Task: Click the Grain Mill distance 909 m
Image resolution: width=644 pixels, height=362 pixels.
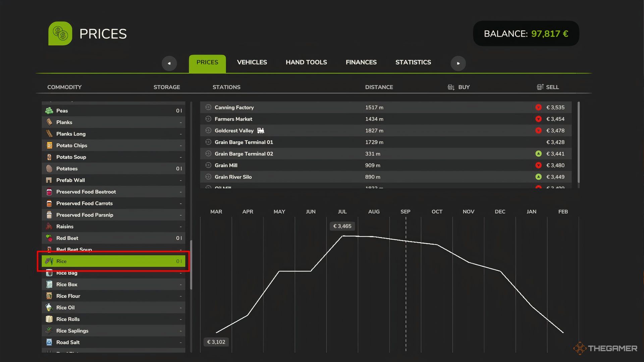Action: click(373, 165)
